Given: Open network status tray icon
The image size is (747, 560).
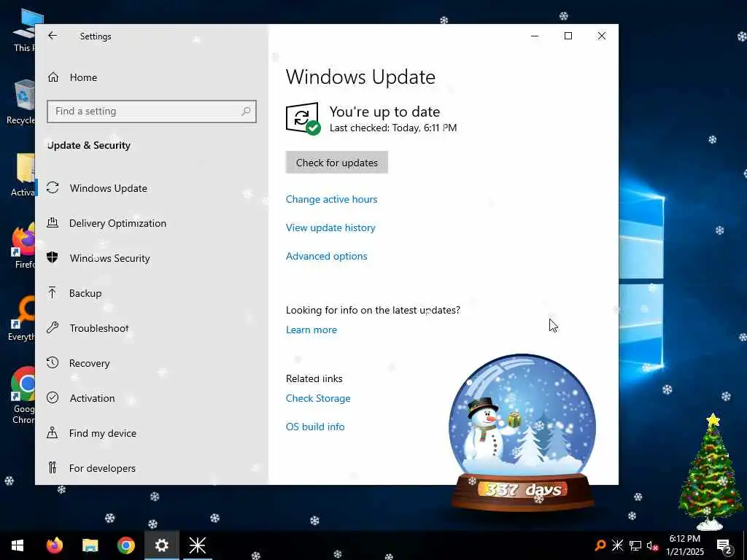Looking at the screenshot, I should pyautogui.click(x=635, y=545).
